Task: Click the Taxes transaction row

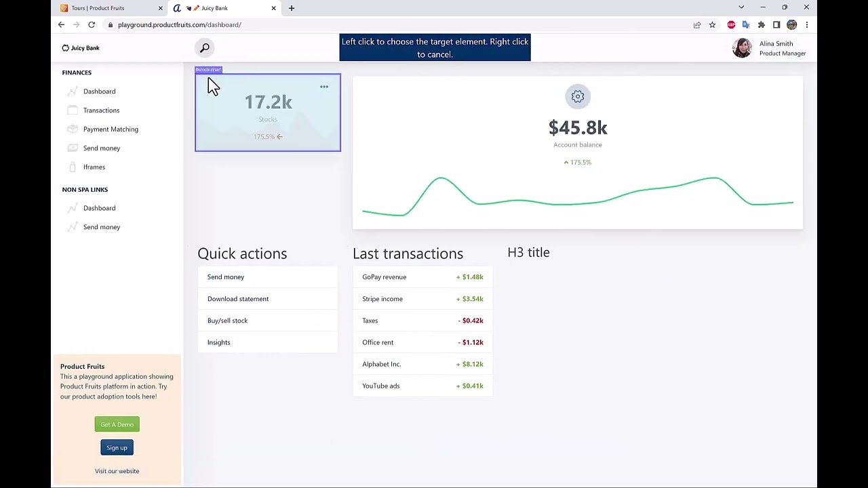Action: (423, 321)
